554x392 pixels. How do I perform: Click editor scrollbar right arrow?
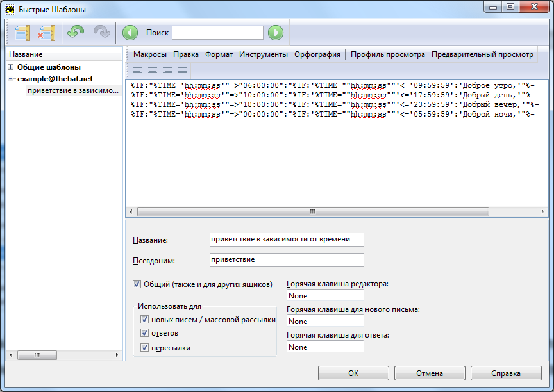pos(542,212)
